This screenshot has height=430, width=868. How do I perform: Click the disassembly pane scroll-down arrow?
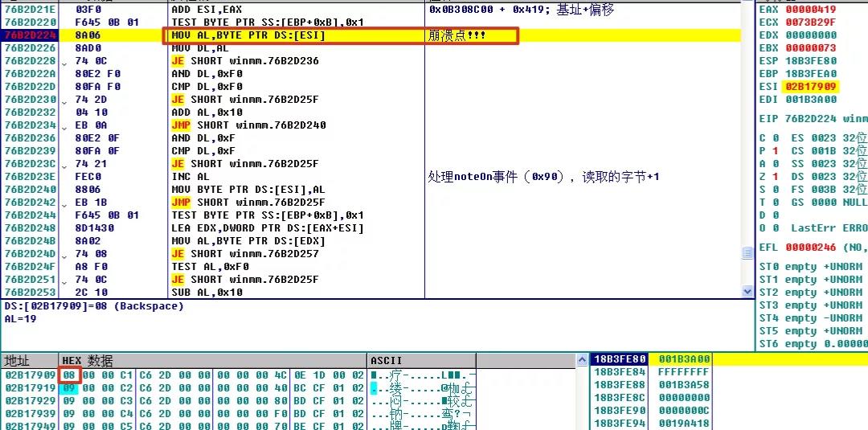748,291
